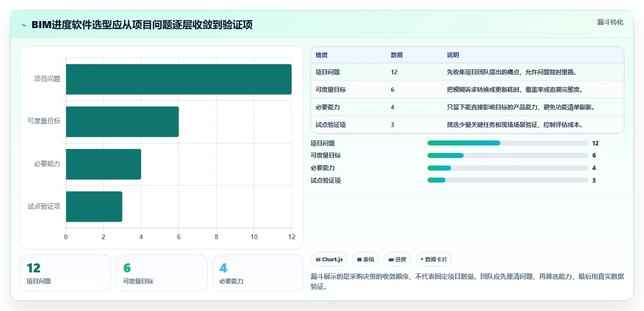
Task: Click the 试点验证项 progress bar
Action: point(507,181)
